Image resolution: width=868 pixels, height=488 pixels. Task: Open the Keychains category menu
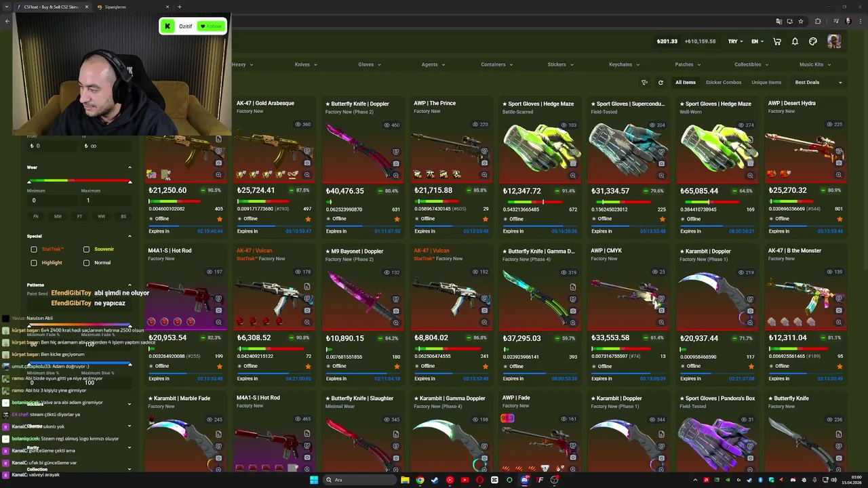coord(625,64)
